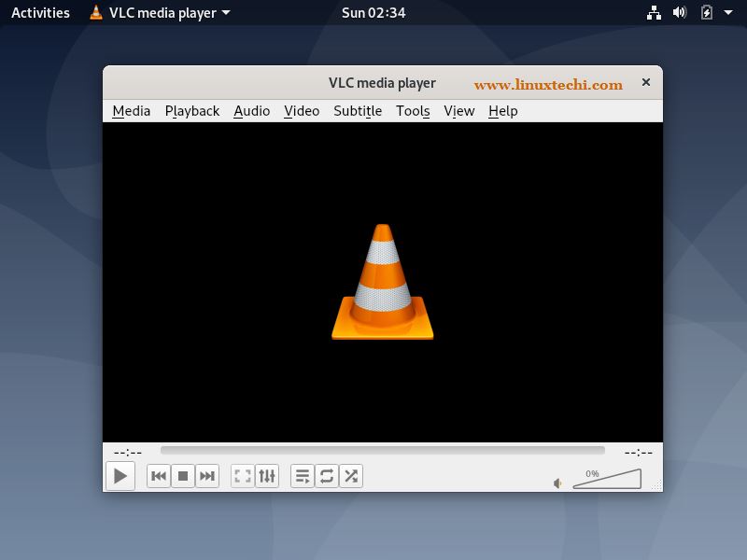Toggle loop repeat mode
Screen dimensions: 747x560
(327, 476)
